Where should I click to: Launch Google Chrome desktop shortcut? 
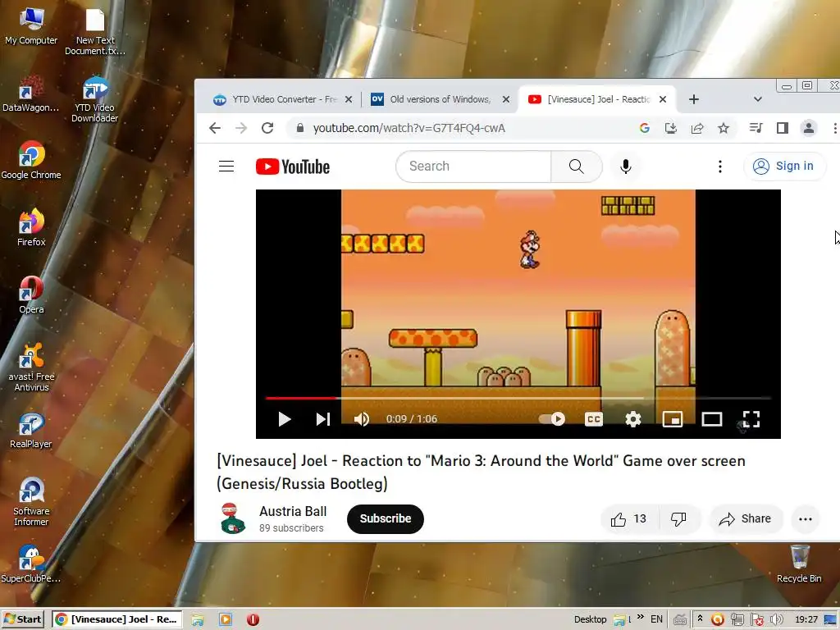31,160
